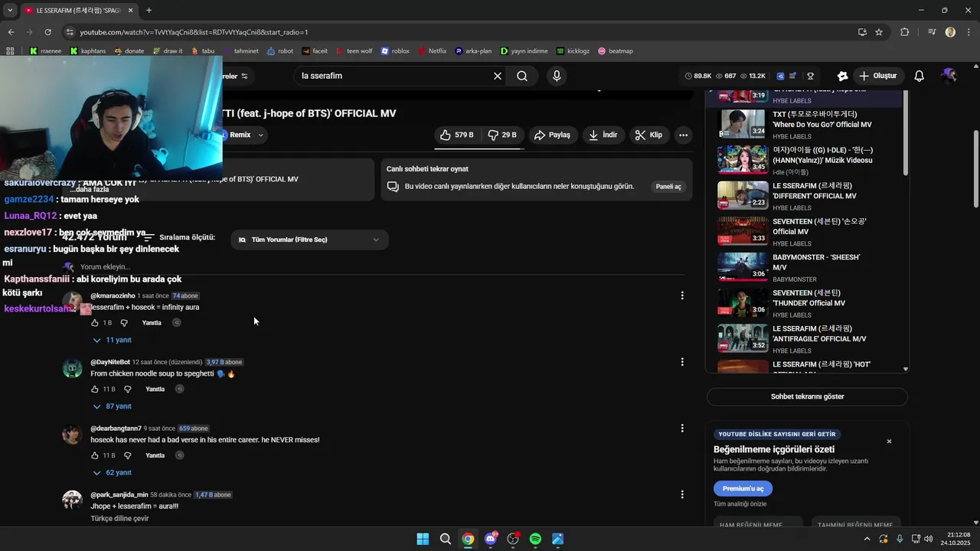
Task: Bookmark this page with star icon
Action: (879, 32)
